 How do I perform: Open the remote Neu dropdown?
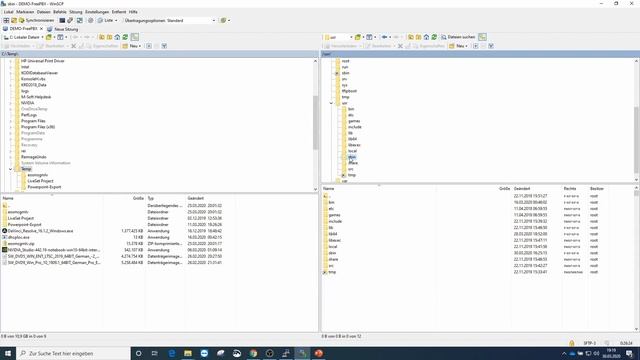point(458,46)
